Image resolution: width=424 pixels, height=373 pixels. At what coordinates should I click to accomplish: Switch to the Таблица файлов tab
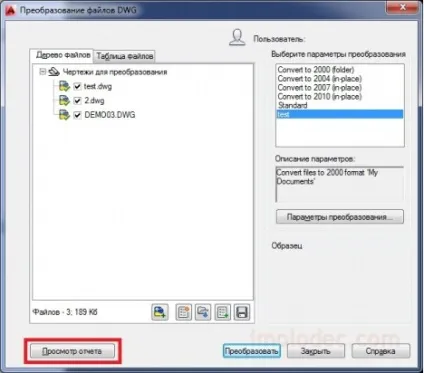click(125, 56)
